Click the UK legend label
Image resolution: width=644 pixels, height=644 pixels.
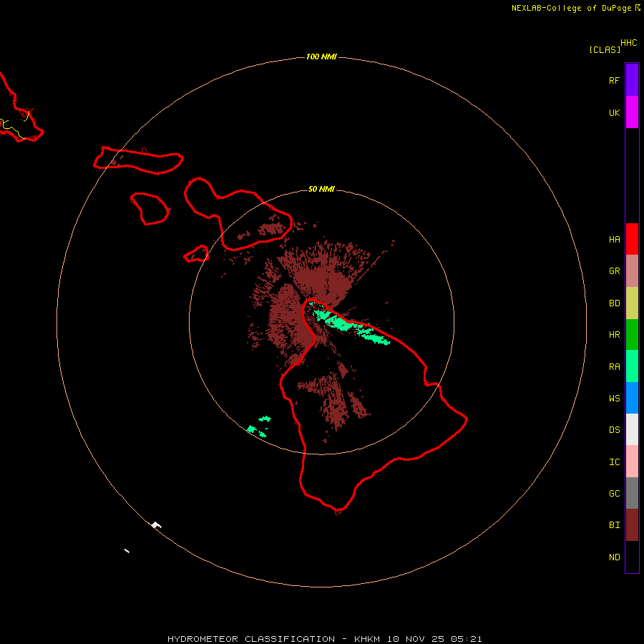coord(614,112)
